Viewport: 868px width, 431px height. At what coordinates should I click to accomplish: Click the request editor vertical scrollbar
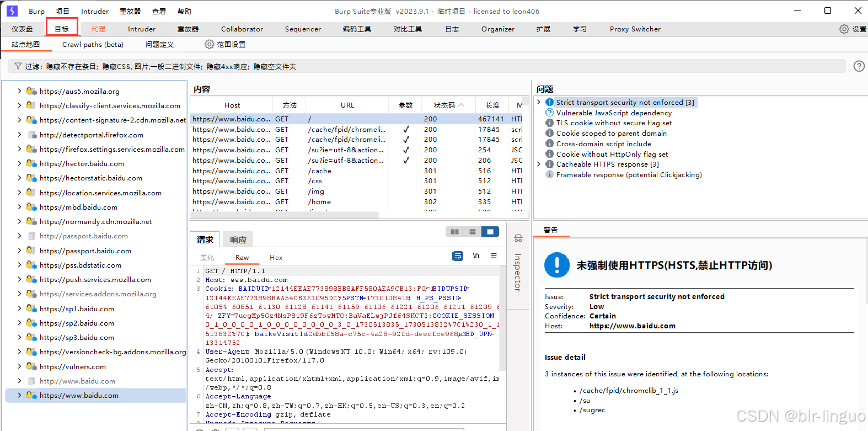[x=502, y=318]
